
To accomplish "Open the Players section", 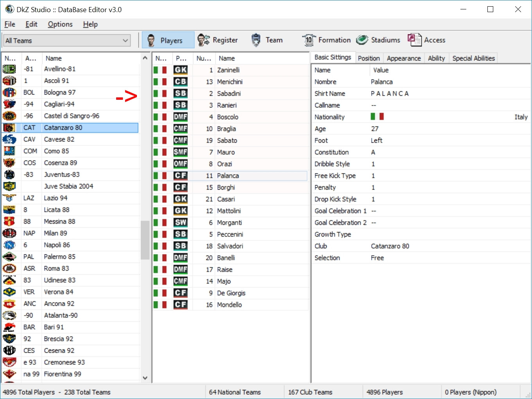I will point(168,40).
